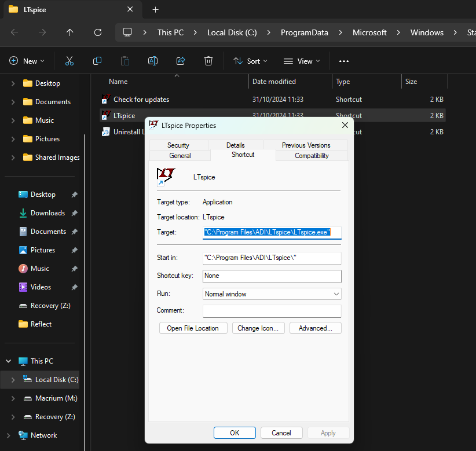Click the Delete trash bin icon
This screenshot has width=476, height=451.
208,61
